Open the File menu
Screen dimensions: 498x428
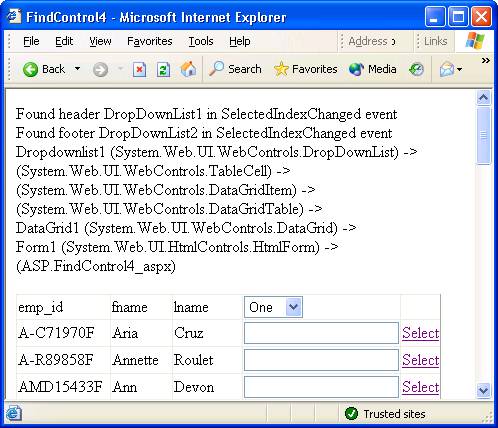click(x=31, y=41)
